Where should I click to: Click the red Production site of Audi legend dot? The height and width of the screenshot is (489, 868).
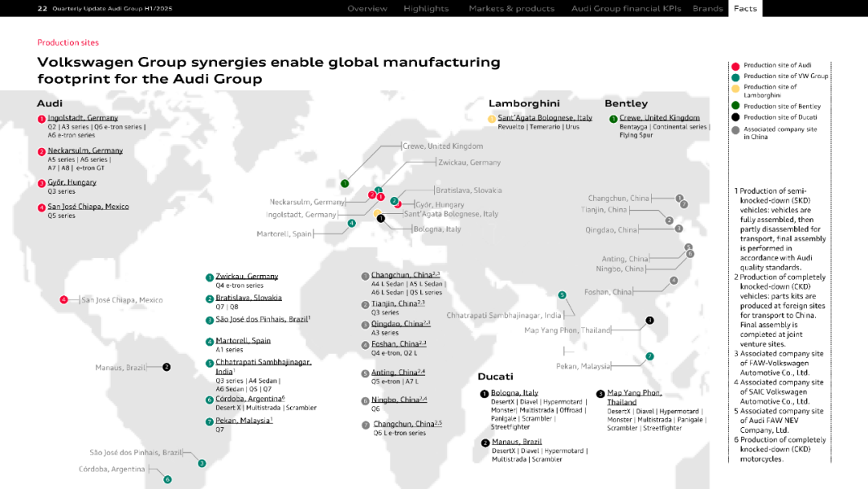click(735, 66)
